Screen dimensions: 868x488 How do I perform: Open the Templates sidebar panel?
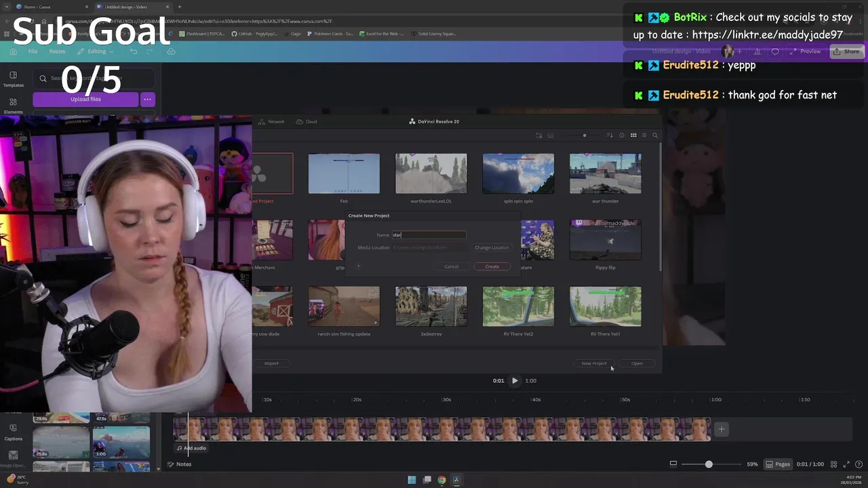pos(13,79)
